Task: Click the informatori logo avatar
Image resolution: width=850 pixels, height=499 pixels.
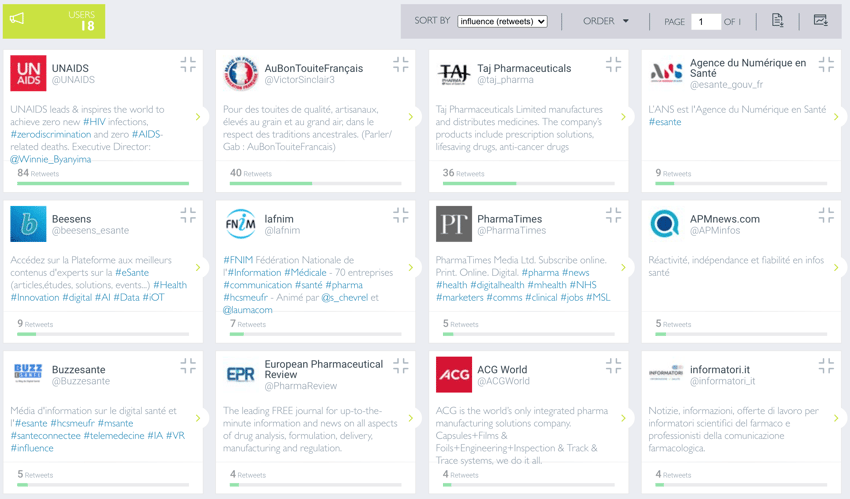Action: tap(666, 374)
